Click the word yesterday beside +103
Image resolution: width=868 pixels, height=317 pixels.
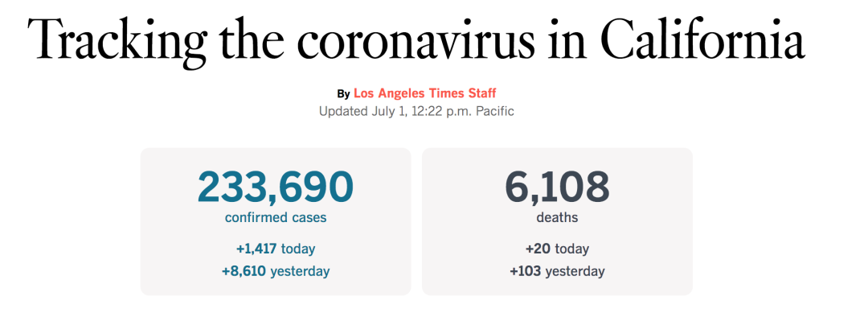575,272
